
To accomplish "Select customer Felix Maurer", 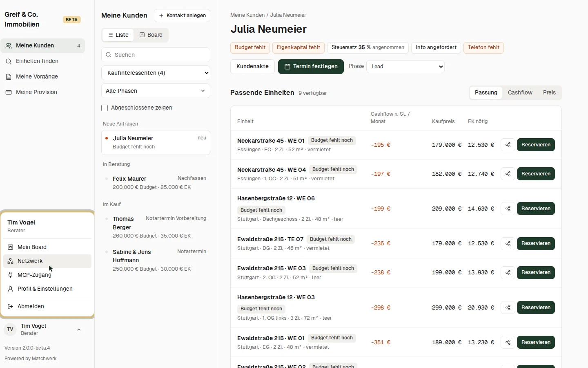I will coord(156,183).
